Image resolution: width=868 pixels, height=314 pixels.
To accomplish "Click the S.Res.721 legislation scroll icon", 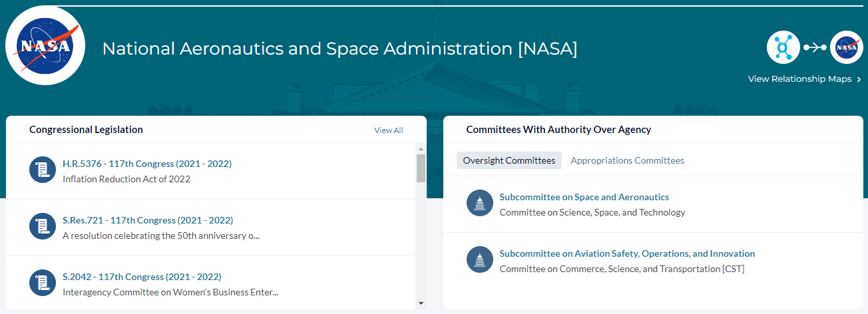I will [43, 227].
